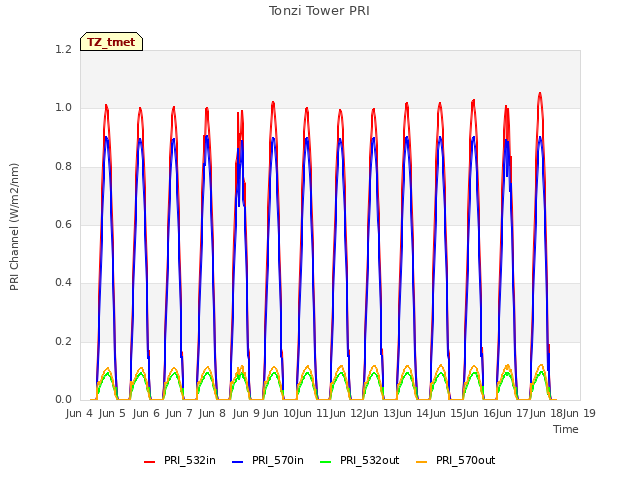Click the orange PRI_570out legend swatch

(x=421, y=462)
